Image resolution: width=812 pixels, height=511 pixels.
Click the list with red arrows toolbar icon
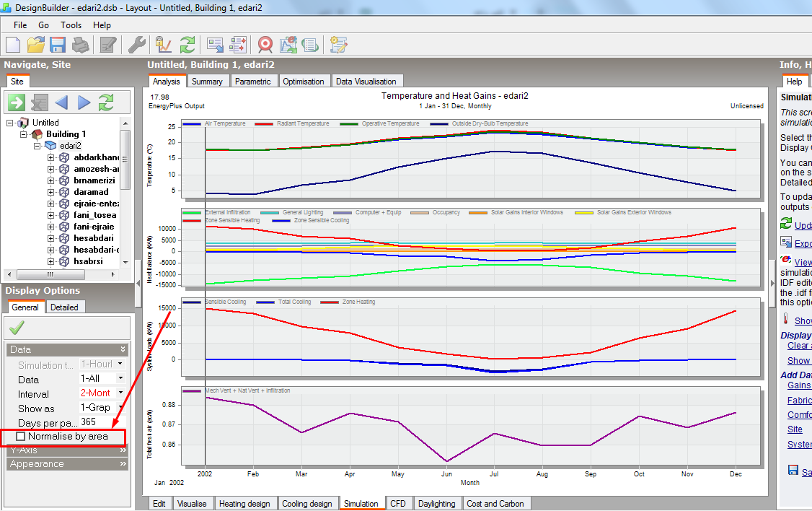tap(238, 45)
